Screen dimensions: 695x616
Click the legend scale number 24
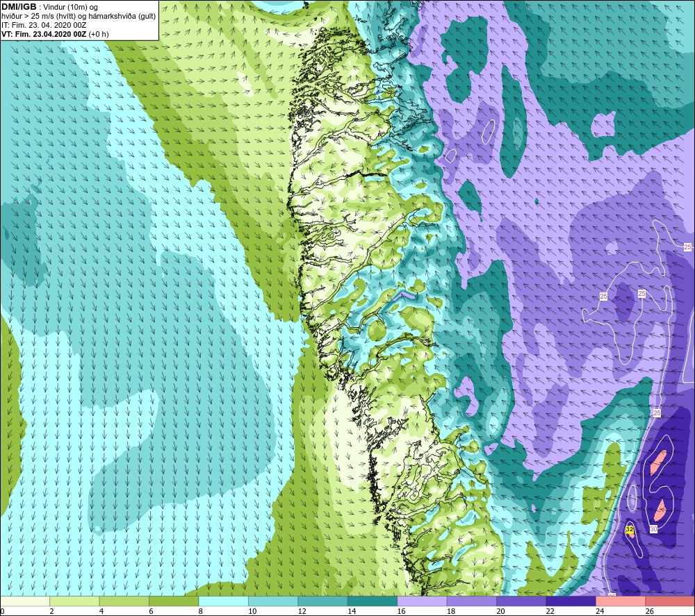[600, 611]
